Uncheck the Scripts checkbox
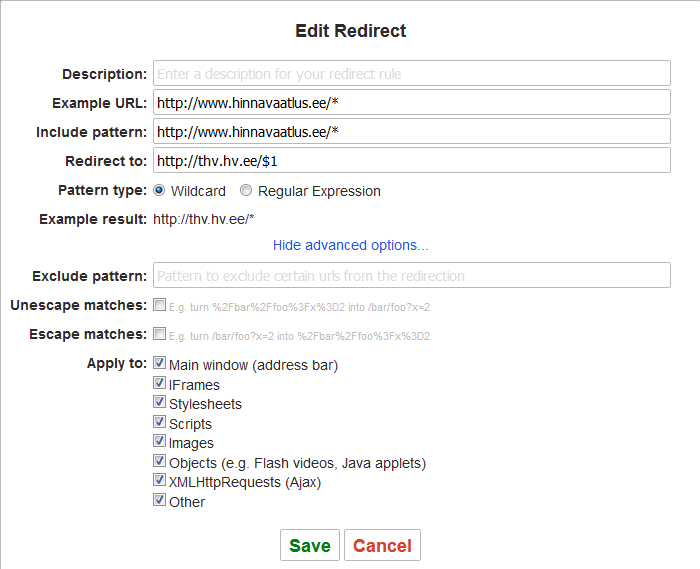This screenshot has width=700, height=569. tap(159, 421)
